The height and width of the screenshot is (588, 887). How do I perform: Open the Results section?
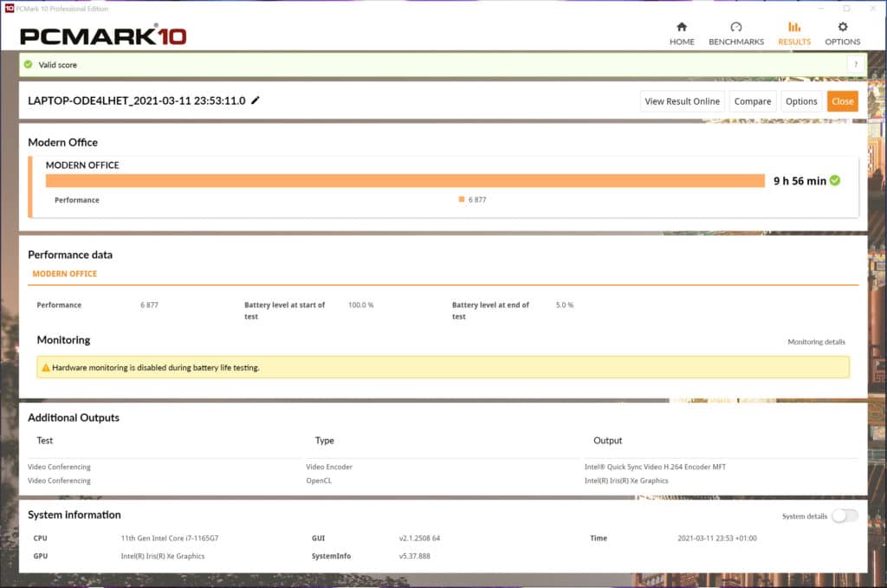(x=794, y=34)
